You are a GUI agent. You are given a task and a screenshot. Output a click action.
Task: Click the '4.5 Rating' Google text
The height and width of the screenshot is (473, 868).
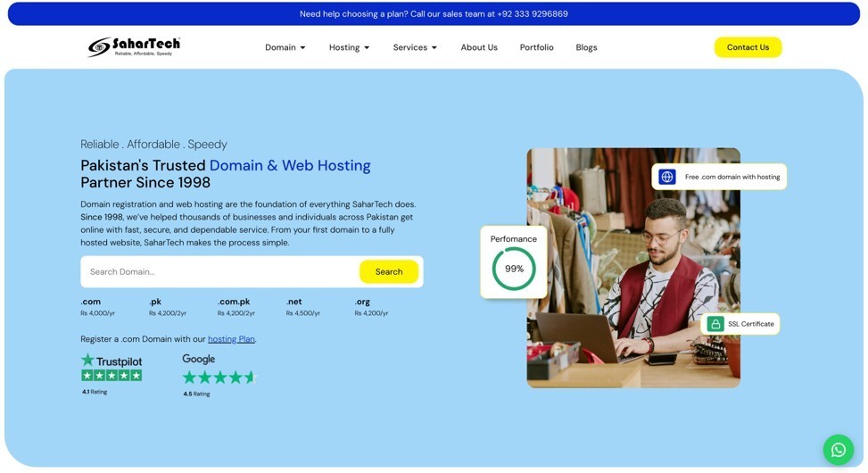tap(196, 394)
